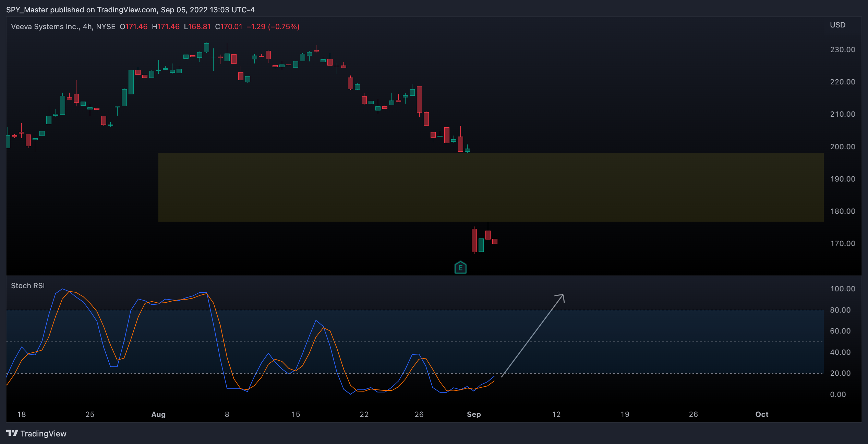Image resolution: width=868 pixels, height=444 pixels.
Task: Click the 230.00 price axis label
Action: click(x=843, y=50)
